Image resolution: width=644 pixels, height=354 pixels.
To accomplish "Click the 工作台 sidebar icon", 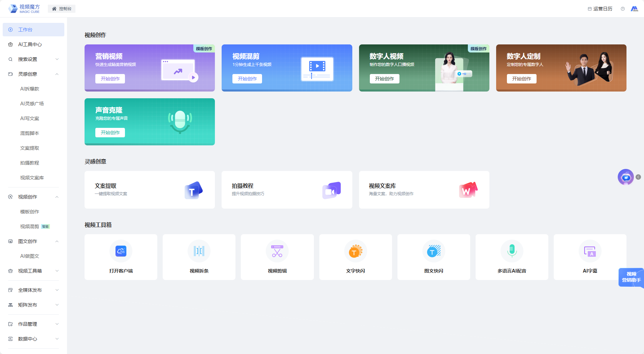I will [10, 30].
